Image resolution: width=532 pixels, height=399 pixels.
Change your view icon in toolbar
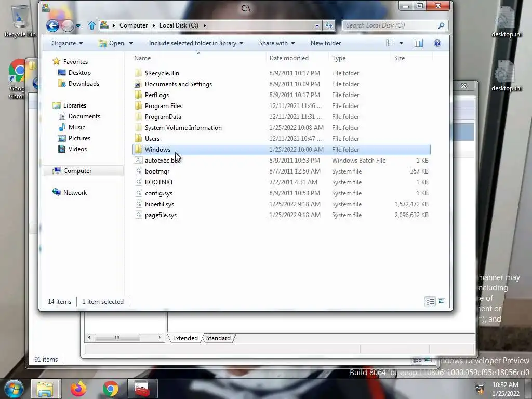[390, 43]
